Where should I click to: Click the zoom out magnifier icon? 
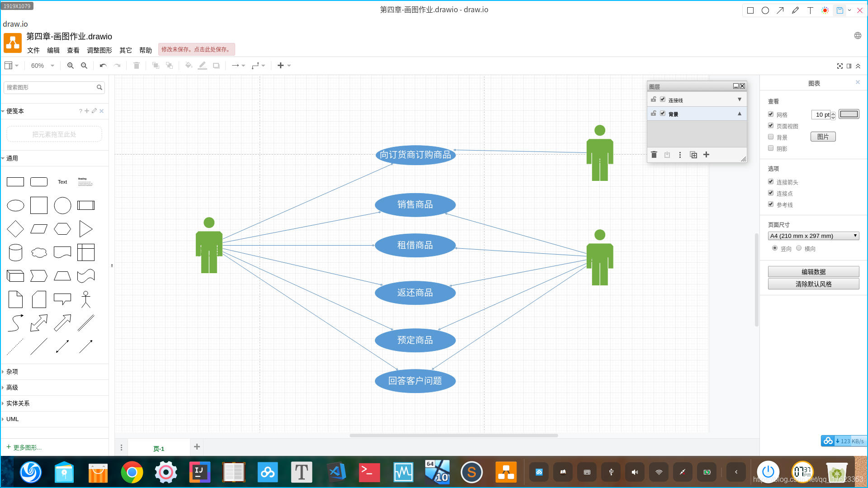pyautogui.click(x=84, y=66)
